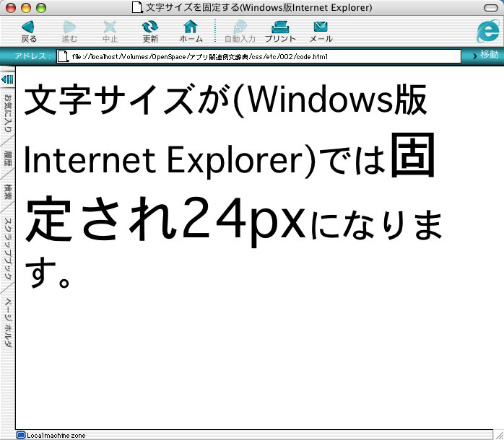Click the address field with the code.html URL
This screenshot has height=440, width=504.
pos(258,56)
